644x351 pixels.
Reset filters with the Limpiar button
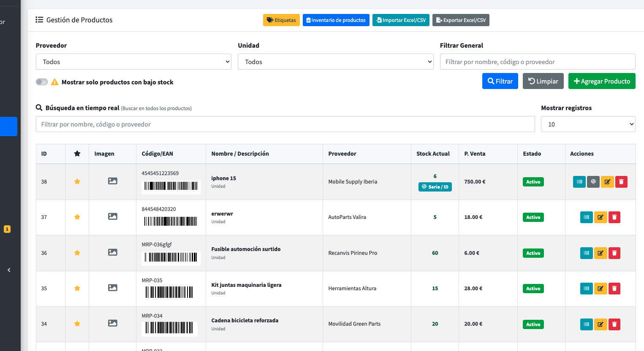(x=543, y=81)
